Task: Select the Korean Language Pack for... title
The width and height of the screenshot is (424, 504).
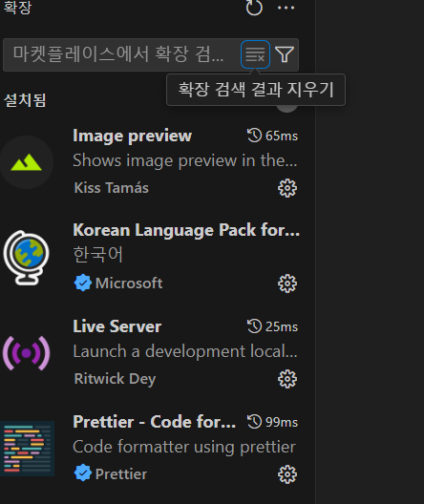Action: (x=186, y=230)
